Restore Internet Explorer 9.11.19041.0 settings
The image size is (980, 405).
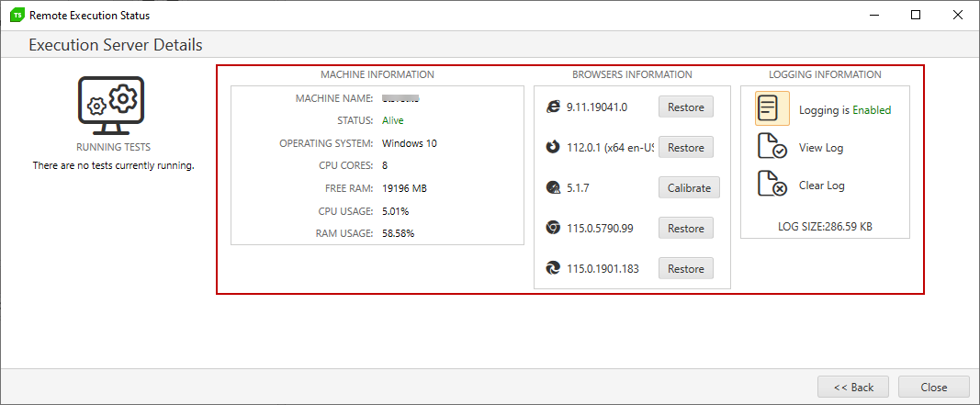pos(685,107)
